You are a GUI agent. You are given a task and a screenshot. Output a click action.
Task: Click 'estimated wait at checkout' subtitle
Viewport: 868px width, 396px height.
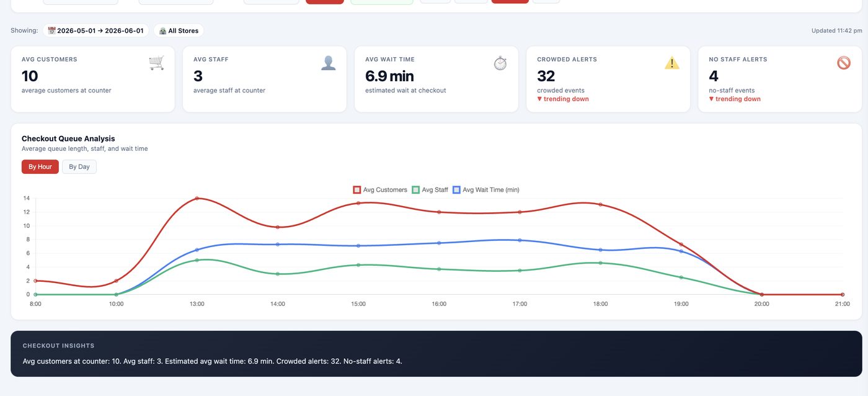click(x=405, y=91)
